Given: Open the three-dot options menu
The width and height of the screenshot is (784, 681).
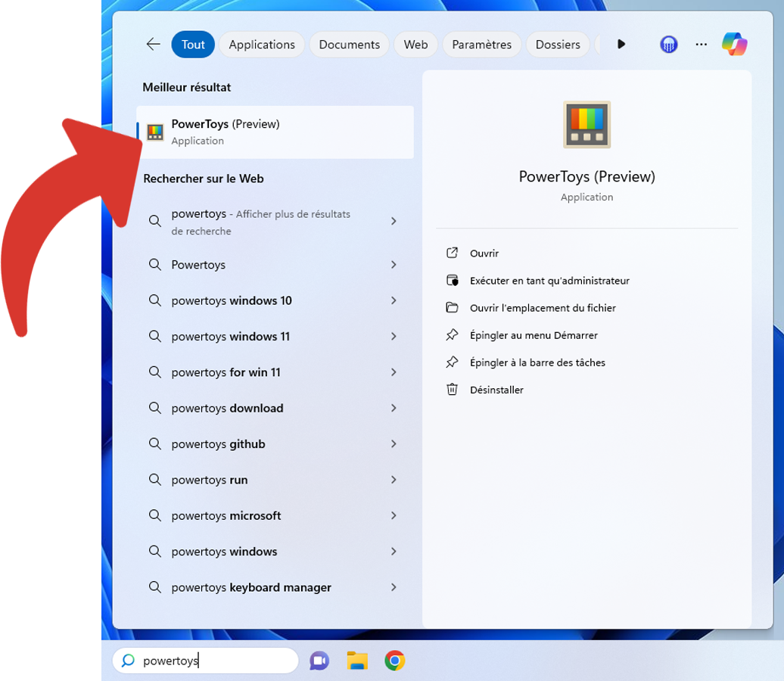Looking at the screenshot, I should [x=702, y=45].
